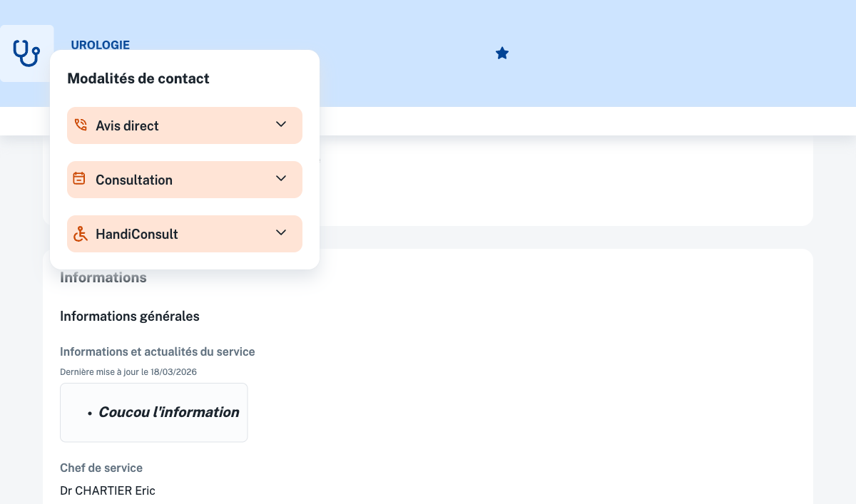Click the wheelchair icon beside HandiConsult
This screenshot has width=856, height=504.
coord(81,234)
